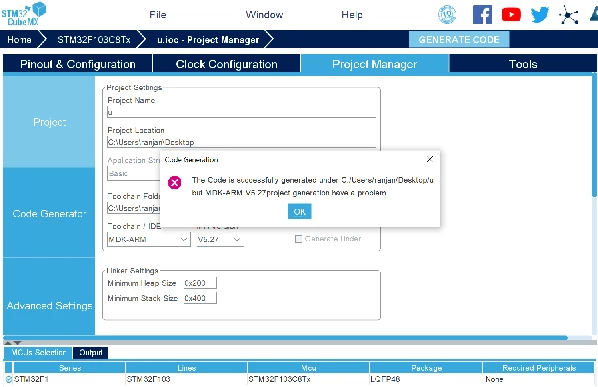Open the Twitter bird icon link

click(x=540, y=15)
